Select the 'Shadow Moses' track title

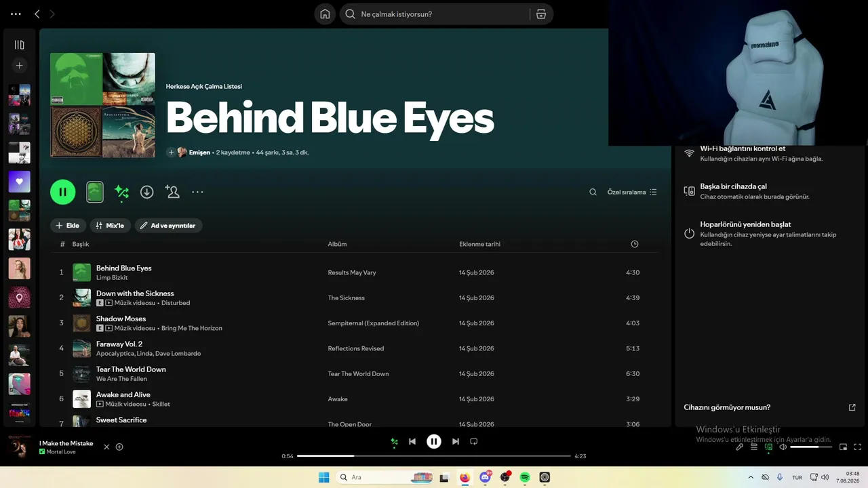121,319
